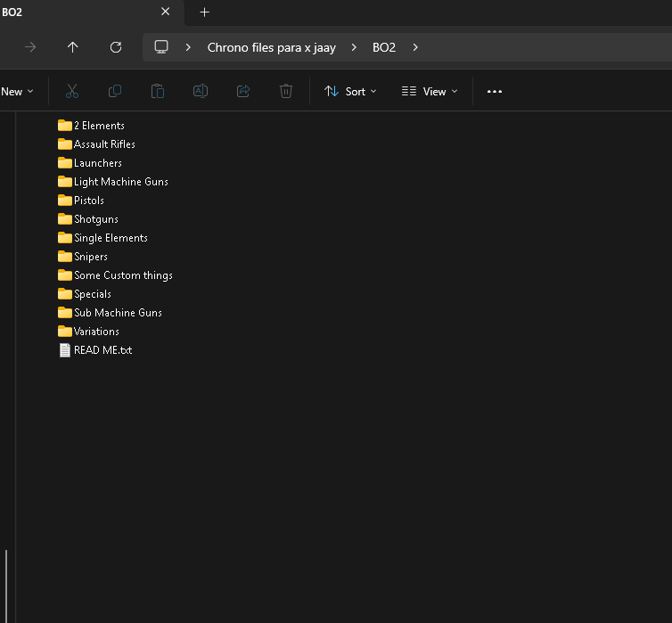672x623 pixels.
Task: Click the forward navigation arrow
Action: point(30,47)
